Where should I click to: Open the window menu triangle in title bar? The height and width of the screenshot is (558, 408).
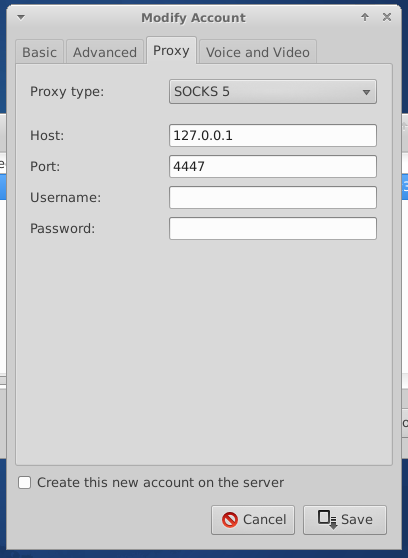(21, 17)
